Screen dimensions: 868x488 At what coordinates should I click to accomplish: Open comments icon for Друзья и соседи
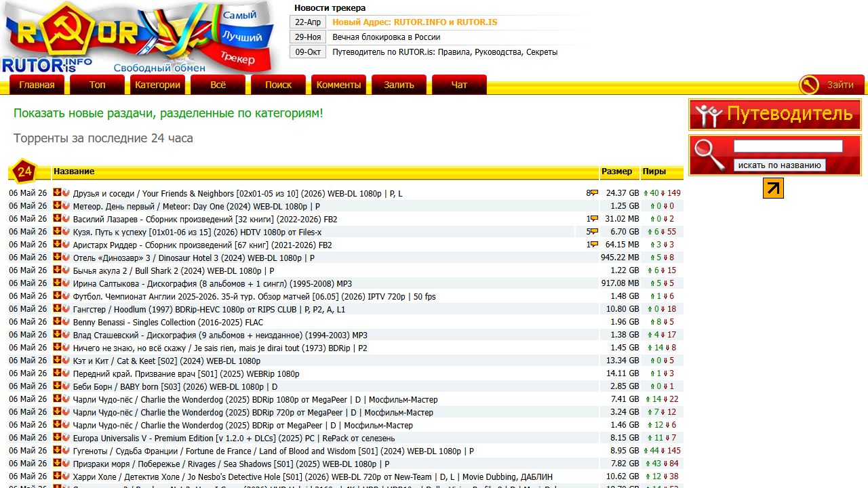click(594, 193)
